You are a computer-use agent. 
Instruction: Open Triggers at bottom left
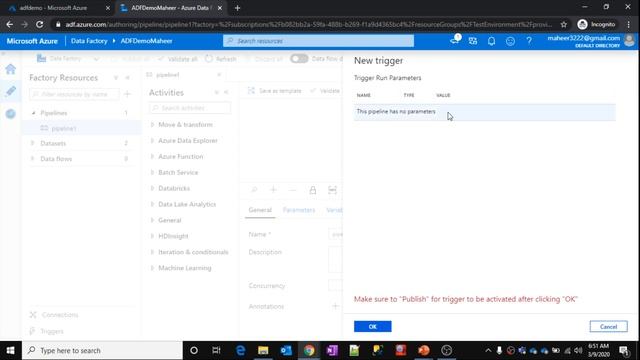[47, 331]
